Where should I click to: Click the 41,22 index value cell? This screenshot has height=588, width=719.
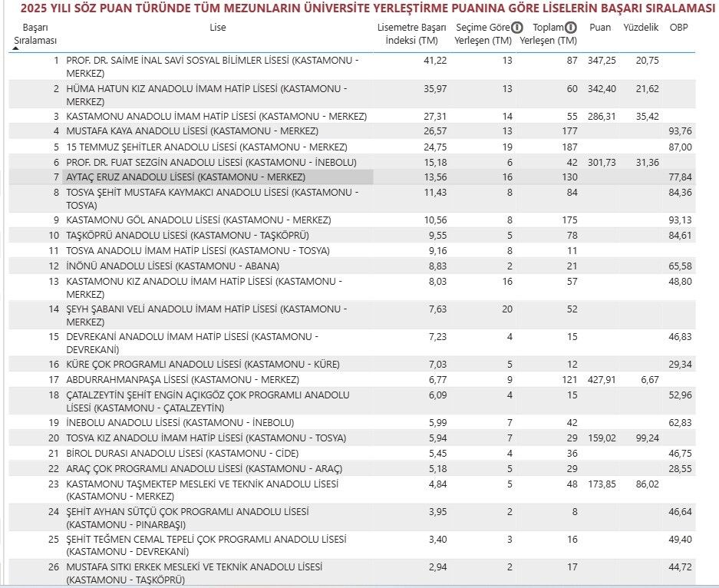(434, 61)
